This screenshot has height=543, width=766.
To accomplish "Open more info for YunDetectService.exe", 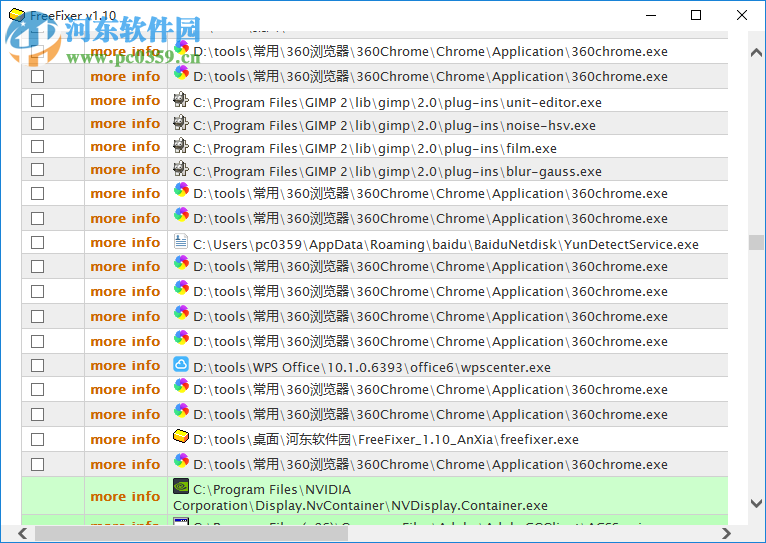I will [125, 243].
